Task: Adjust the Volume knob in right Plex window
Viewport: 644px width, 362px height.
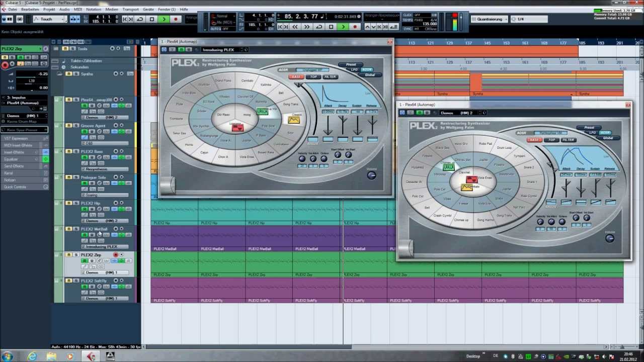Action: 610,238
